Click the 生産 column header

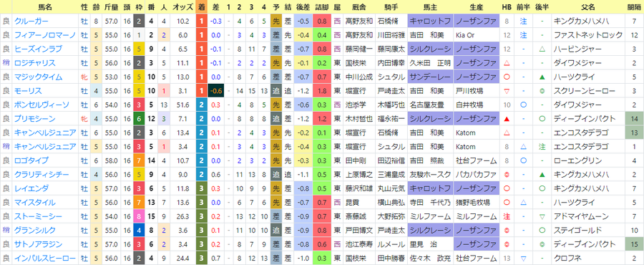(476, 7)
